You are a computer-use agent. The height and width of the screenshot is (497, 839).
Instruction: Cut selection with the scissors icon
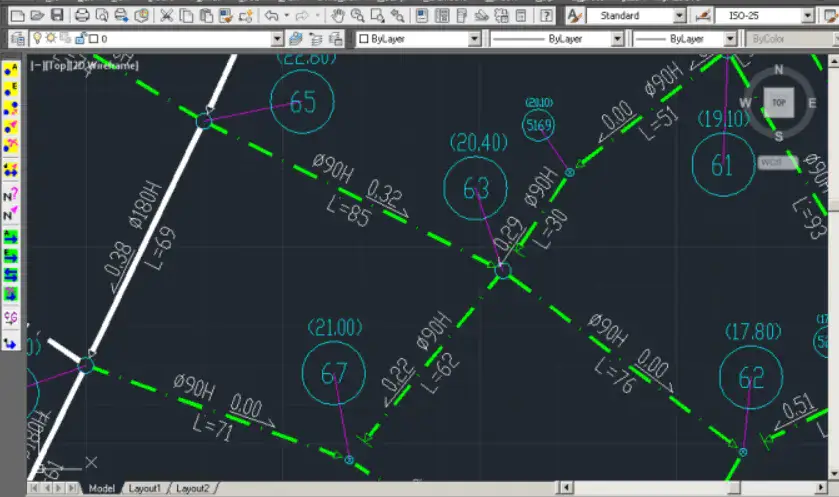click(166, 16)
